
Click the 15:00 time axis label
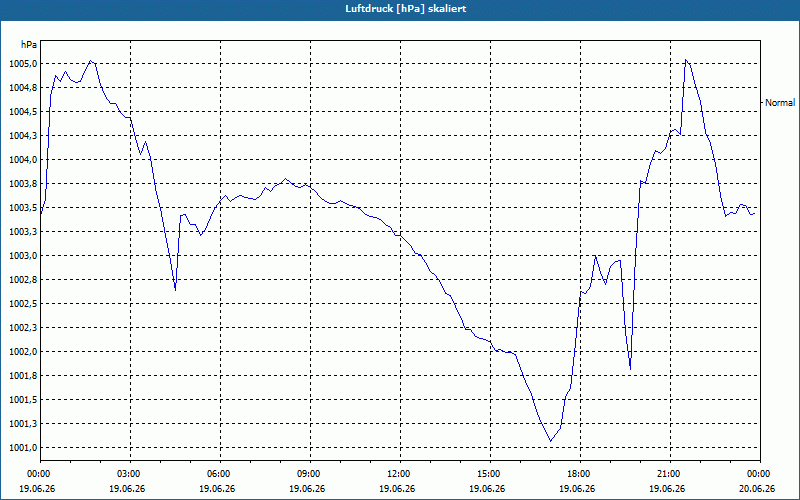point(490,474)
